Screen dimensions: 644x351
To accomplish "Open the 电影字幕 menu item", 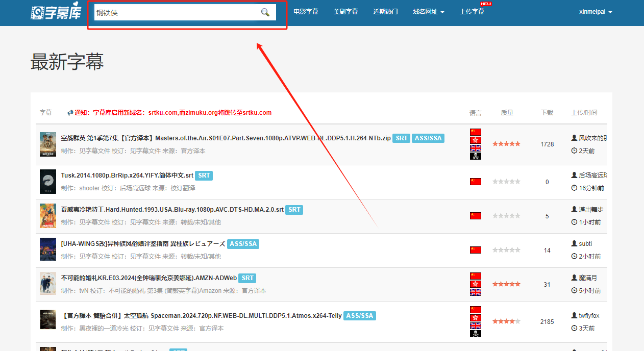I will click(306, 12).
